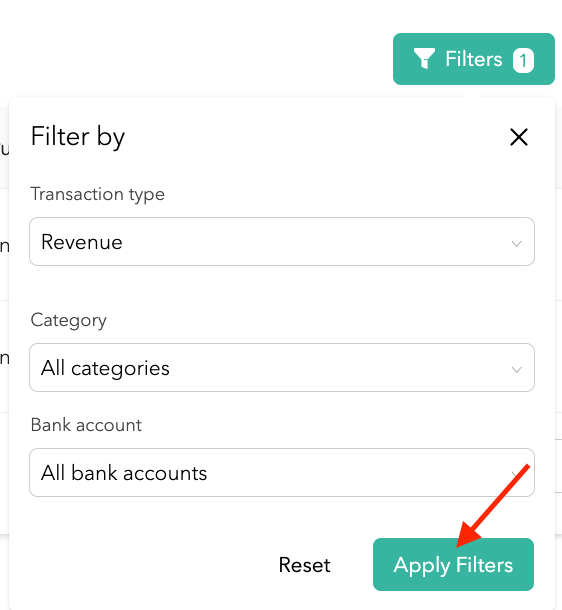This screenshot has width=562, height=610.
Task: Open the Transaction type dropdown showing Revenue
Action: [x=282, y=242]
